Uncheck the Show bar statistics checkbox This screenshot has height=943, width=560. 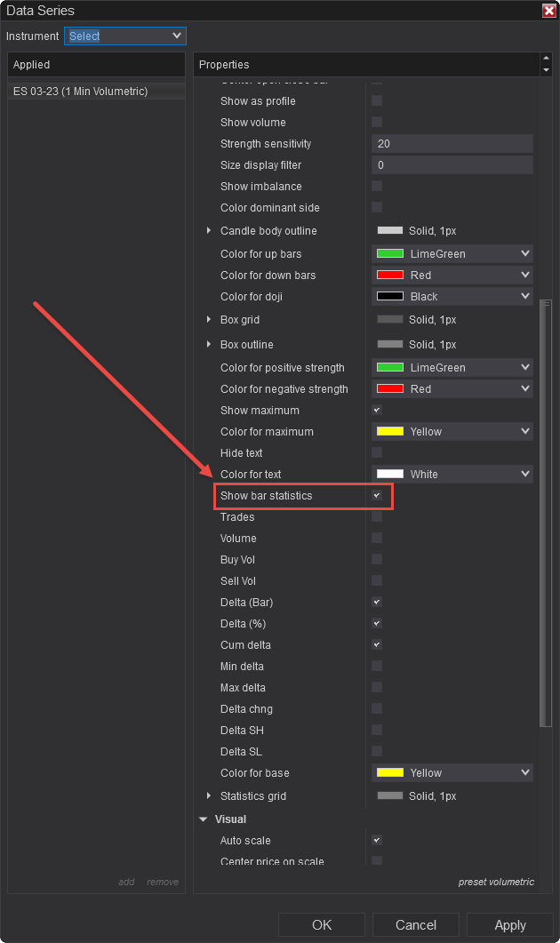[377, 496]
